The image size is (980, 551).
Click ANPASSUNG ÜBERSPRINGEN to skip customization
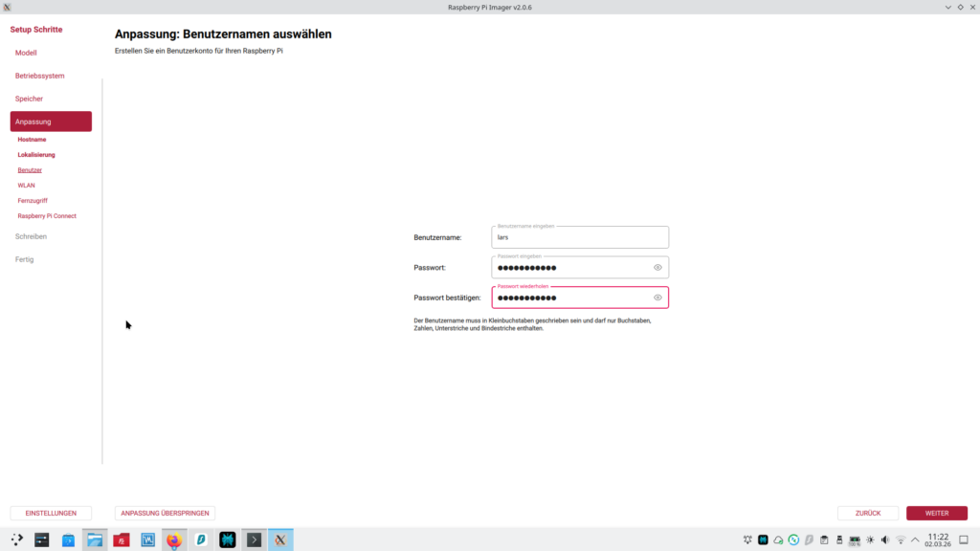(165, 513)
